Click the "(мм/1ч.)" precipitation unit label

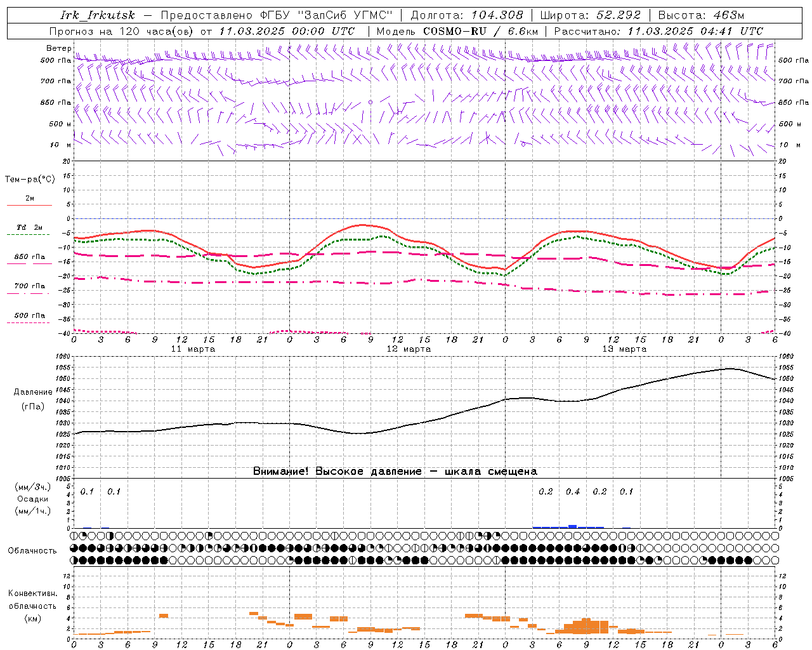pos(32,511)
